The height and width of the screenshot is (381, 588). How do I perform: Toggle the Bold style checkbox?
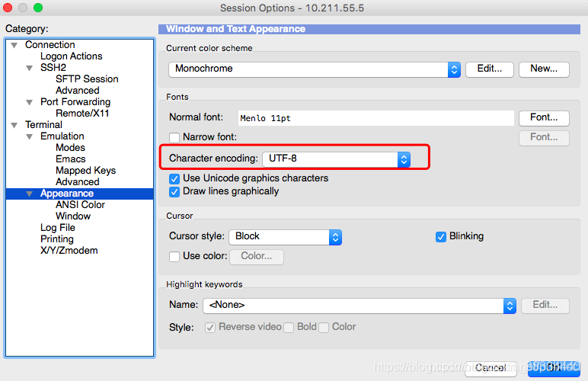tap(289, 328)
